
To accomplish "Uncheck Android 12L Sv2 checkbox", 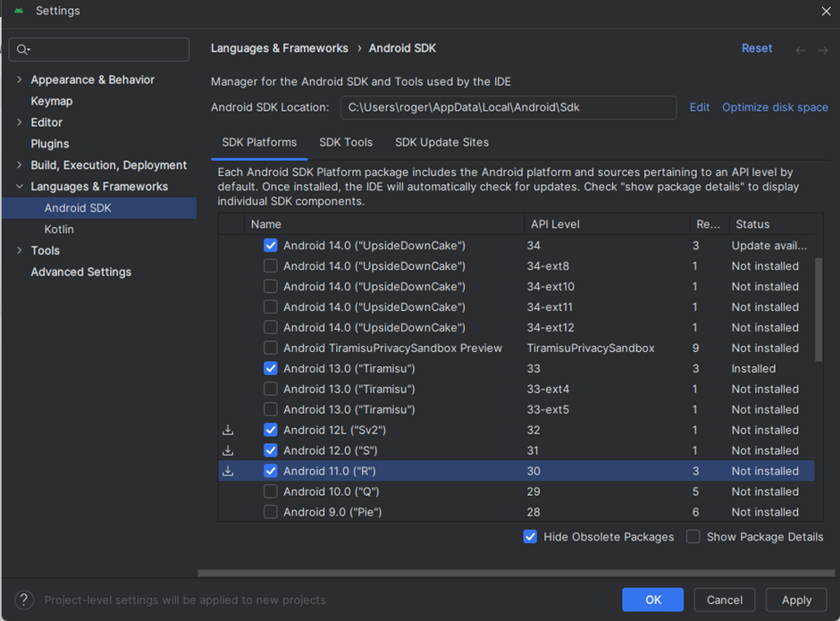I will click(271, 430).
